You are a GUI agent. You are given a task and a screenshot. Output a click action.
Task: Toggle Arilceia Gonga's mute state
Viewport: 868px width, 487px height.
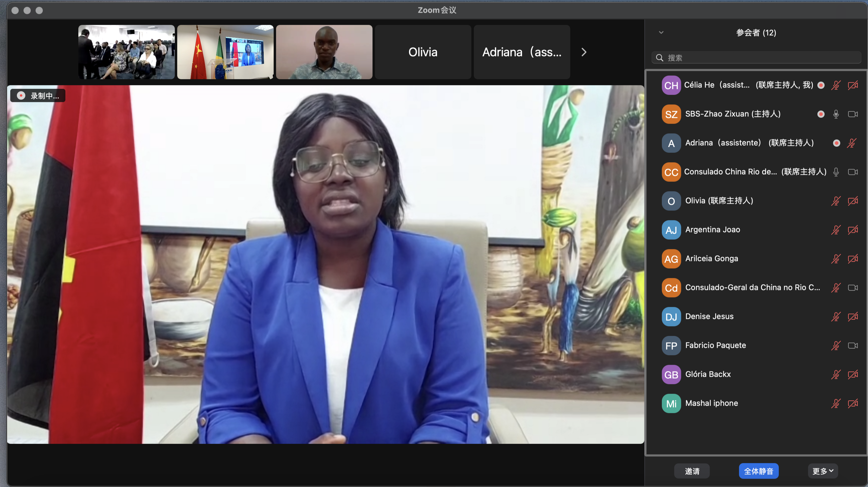pyautogui.click(x=836, y=259)
